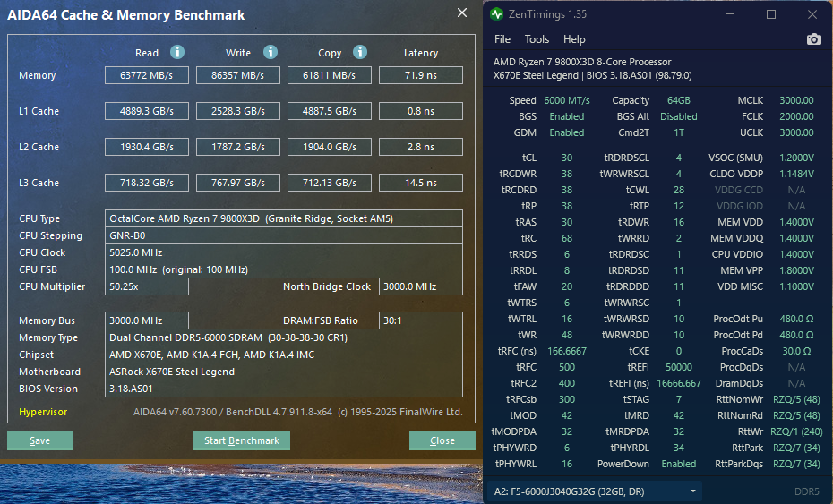Click the L1 Cache Read value 4889.3 GB/s
The width and height of the screenshot is (833, 504).
(147, 111)
